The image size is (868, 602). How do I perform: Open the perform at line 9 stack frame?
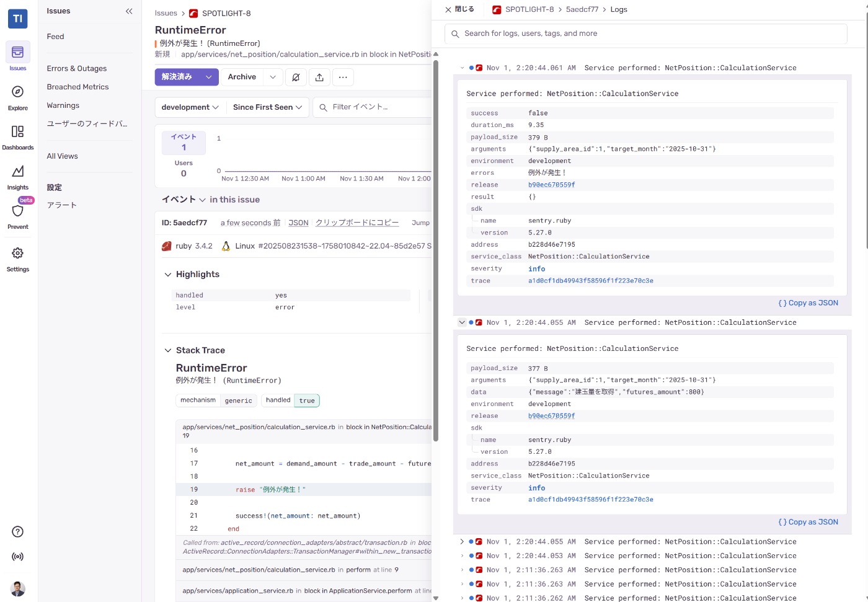(x=303, y=570)
